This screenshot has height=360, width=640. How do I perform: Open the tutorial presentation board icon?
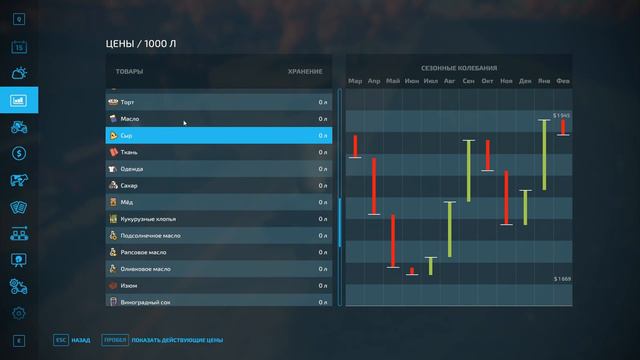tap(19, 260)
